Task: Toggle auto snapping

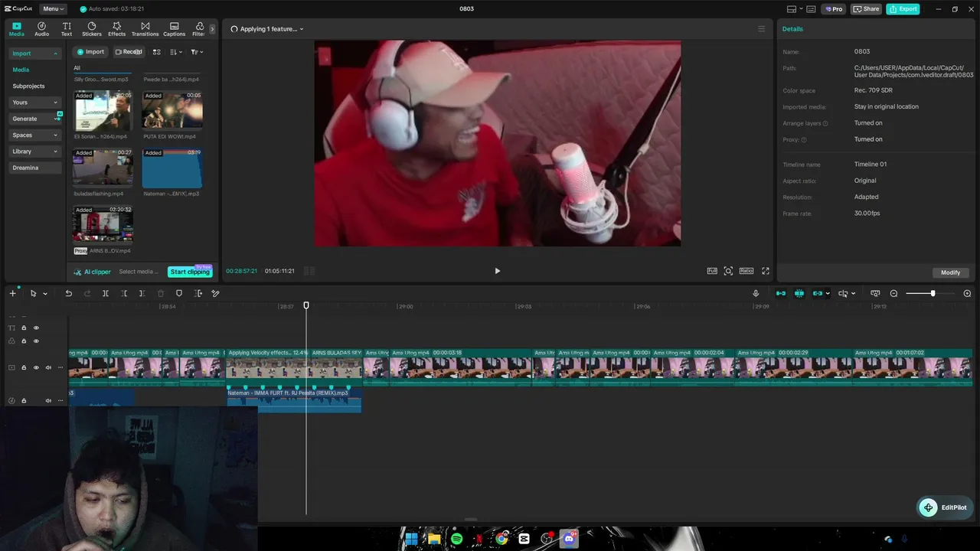Action: tap(799, 293)
